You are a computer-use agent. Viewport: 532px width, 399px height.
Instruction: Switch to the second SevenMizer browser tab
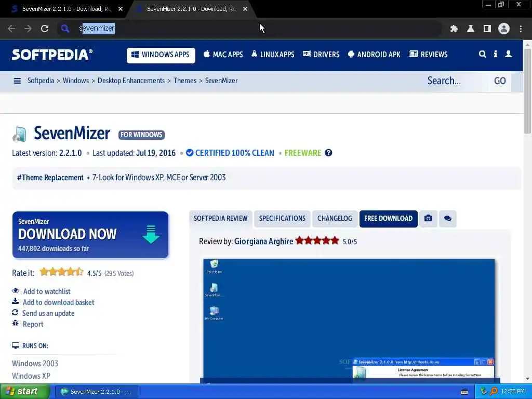click(191, 9)
